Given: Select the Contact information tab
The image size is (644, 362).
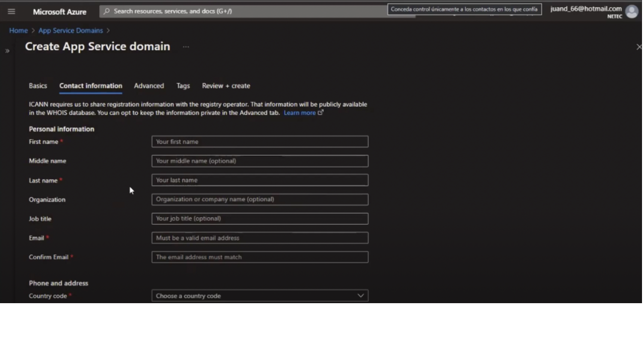Looking at the screenshot, I should click(x=91, y=85).
